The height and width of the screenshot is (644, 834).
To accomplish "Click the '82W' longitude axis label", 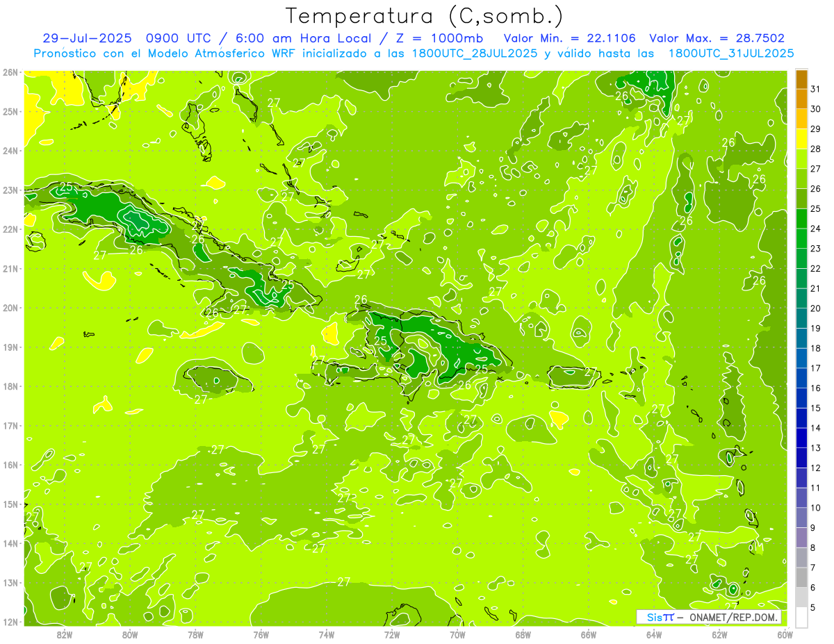I will click(x=65, y=634).
